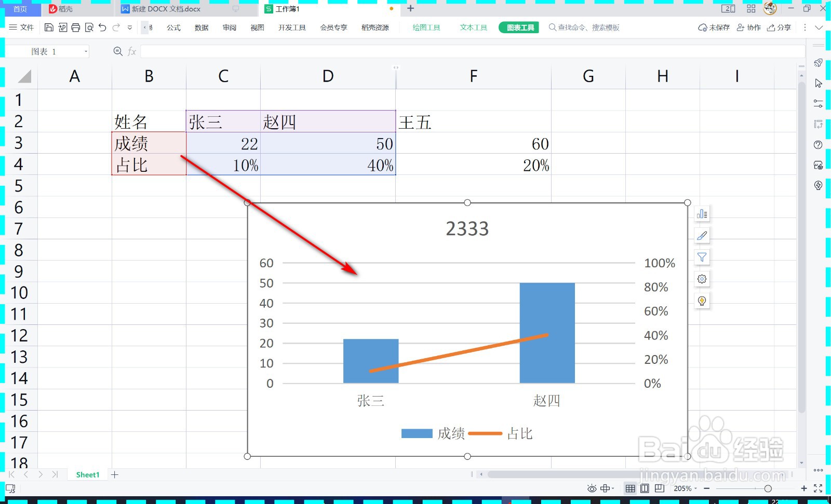
Task: Expand the Name Box dropdown showing 图表 1
Action: coord(86,51)
